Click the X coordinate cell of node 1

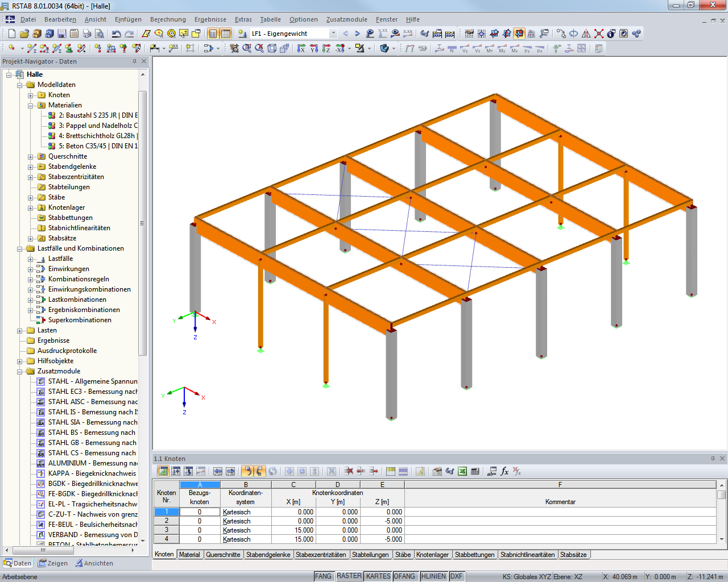293,512
